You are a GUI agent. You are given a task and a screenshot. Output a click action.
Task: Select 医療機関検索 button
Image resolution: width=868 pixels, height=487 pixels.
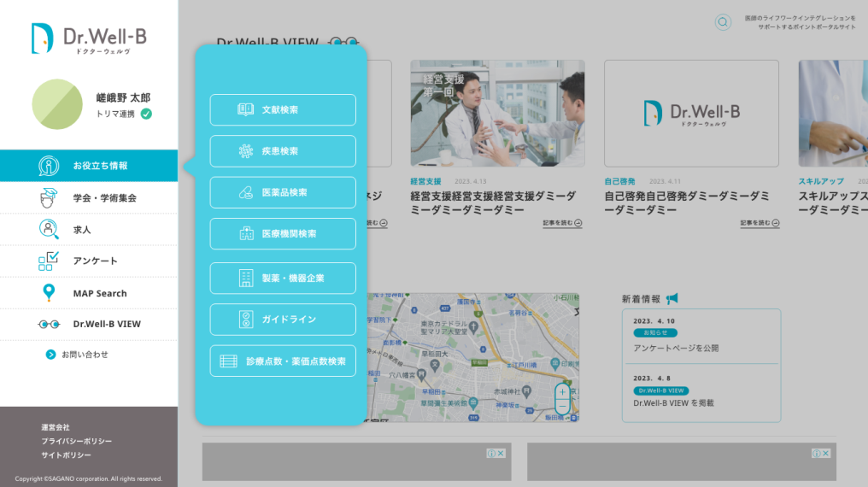(283, 233)
